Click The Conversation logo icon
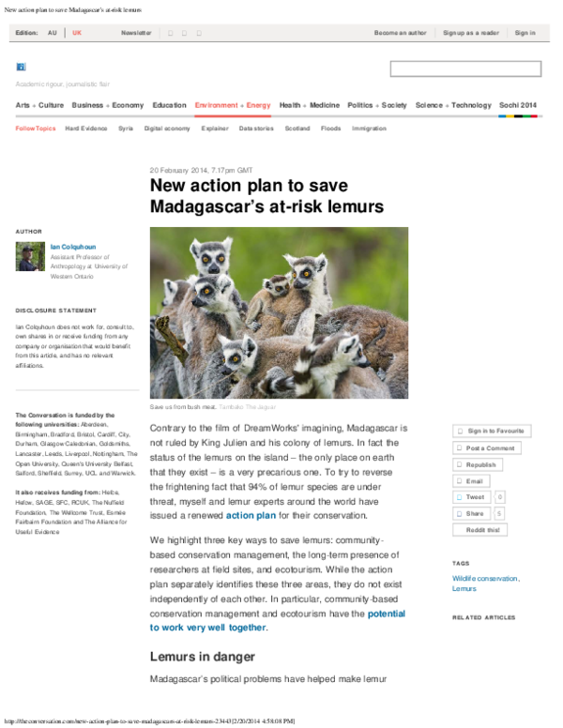The width and height of the screenshot is (563, 728). pyautogui.click(x=21, y=67)
